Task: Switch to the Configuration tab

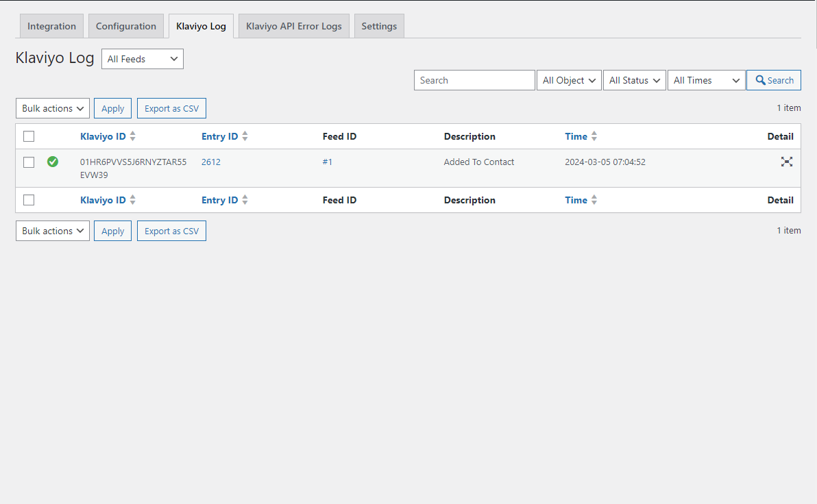Action: point(126,26)
